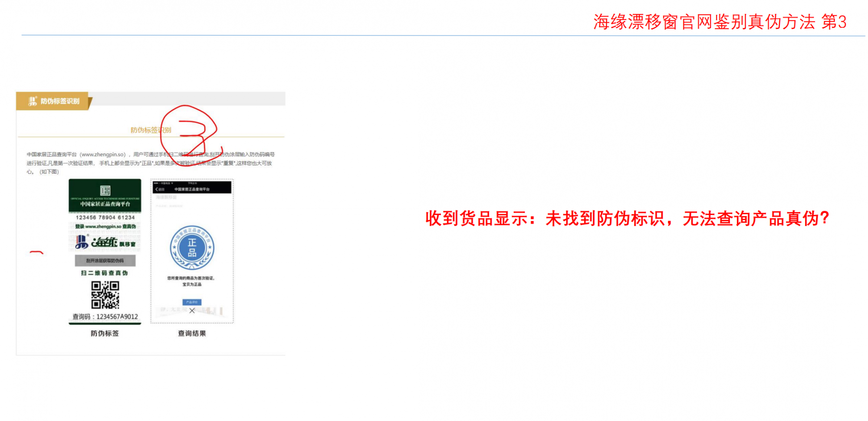Click the logo icon in the gold tab
Screen dimensions: 868x421
point(33,101)
